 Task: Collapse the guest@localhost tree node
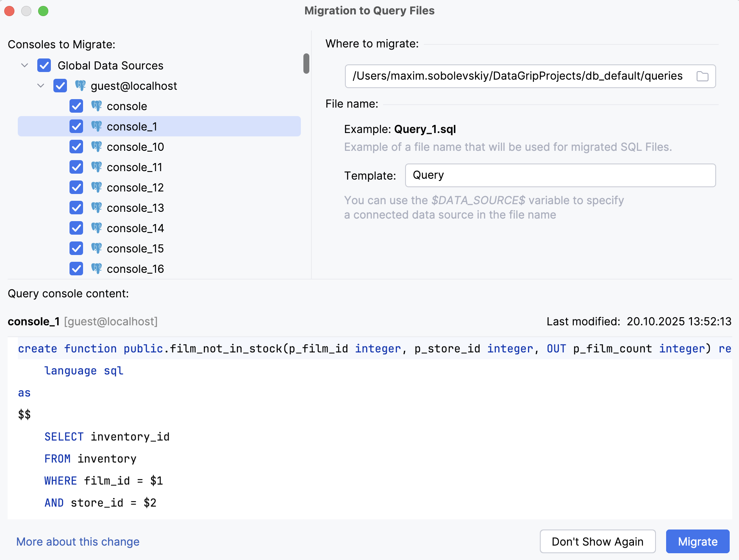click(41, 86)
